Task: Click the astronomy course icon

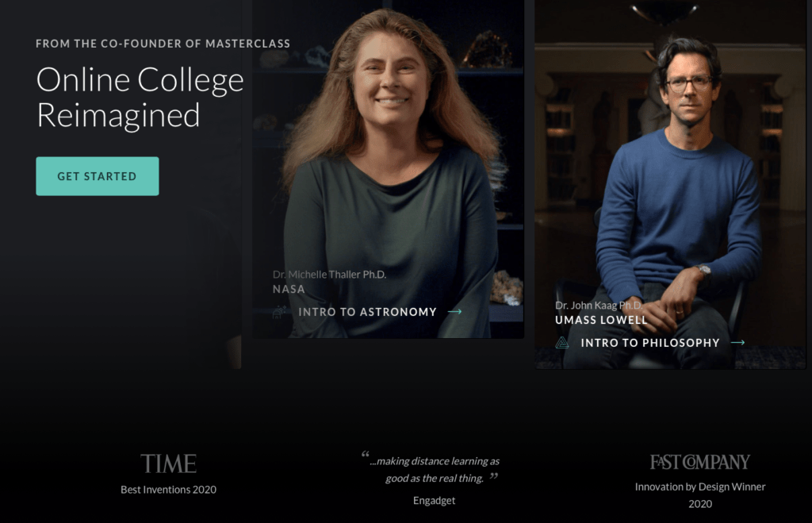Action: click(x=279, y=312)
